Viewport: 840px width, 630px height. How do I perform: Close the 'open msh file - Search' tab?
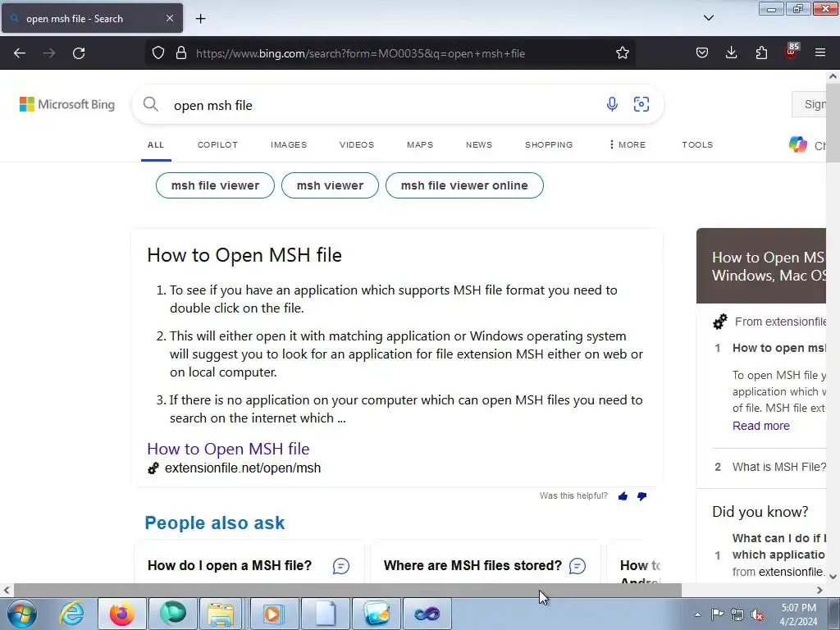tap(169, 18)
